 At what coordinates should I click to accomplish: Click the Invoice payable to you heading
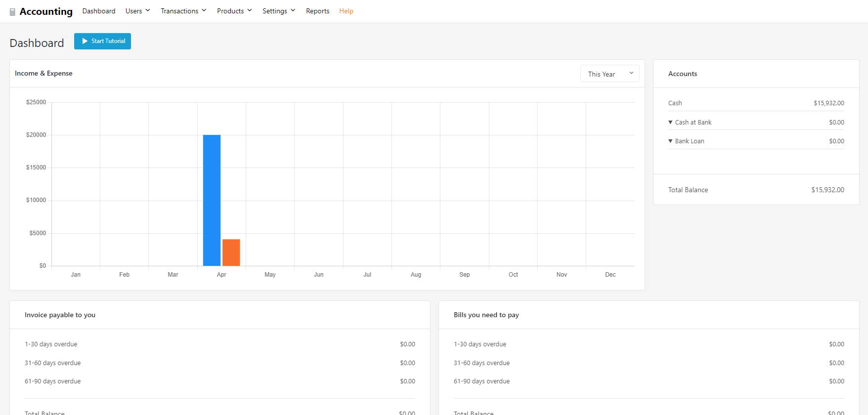click(60, 315)
